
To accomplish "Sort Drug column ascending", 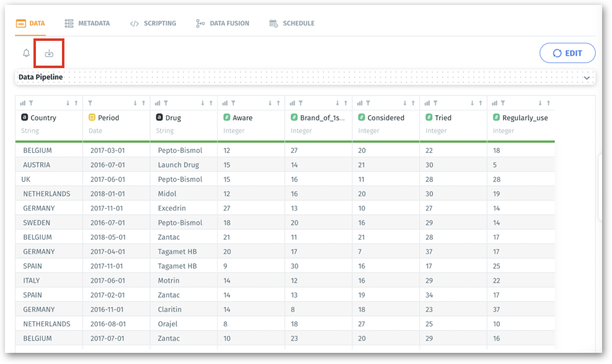I will point(211,103).
